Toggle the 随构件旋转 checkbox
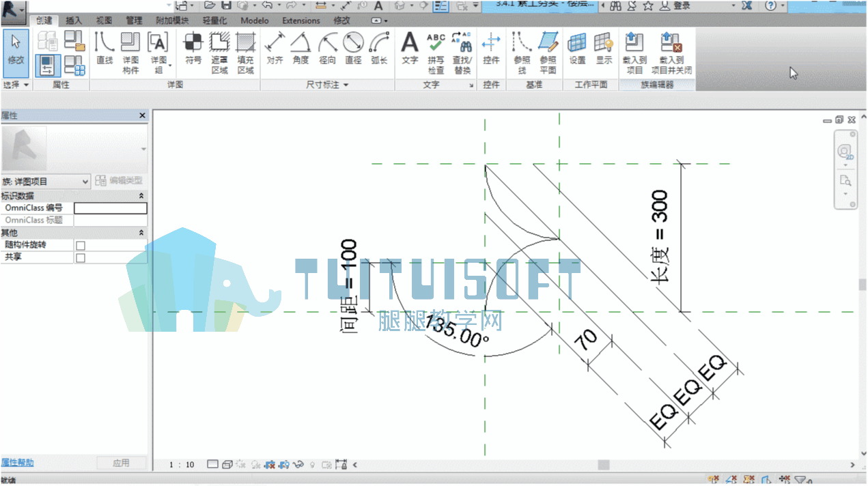The image size is (868, 486). (x=81, y=245)
